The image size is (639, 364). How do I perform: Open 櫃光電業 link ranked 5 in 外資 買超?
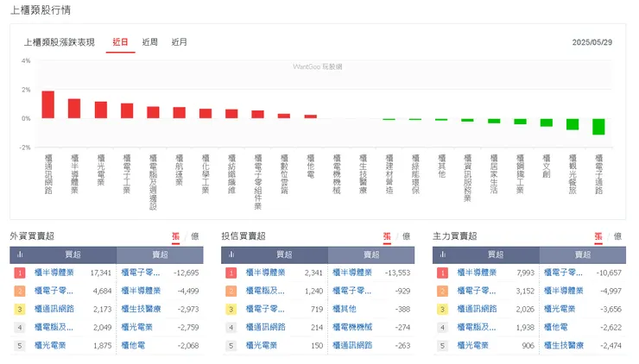(x=50, y=345)
